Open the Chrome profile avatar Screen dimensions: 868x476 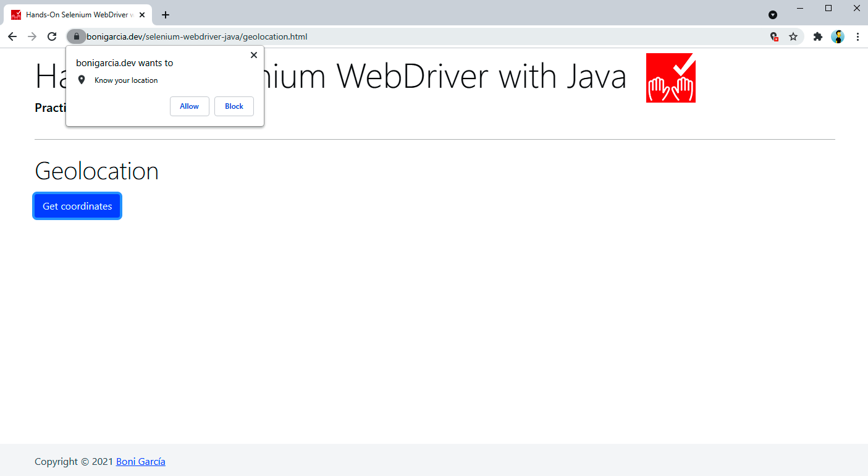click(x=838, y=36)
